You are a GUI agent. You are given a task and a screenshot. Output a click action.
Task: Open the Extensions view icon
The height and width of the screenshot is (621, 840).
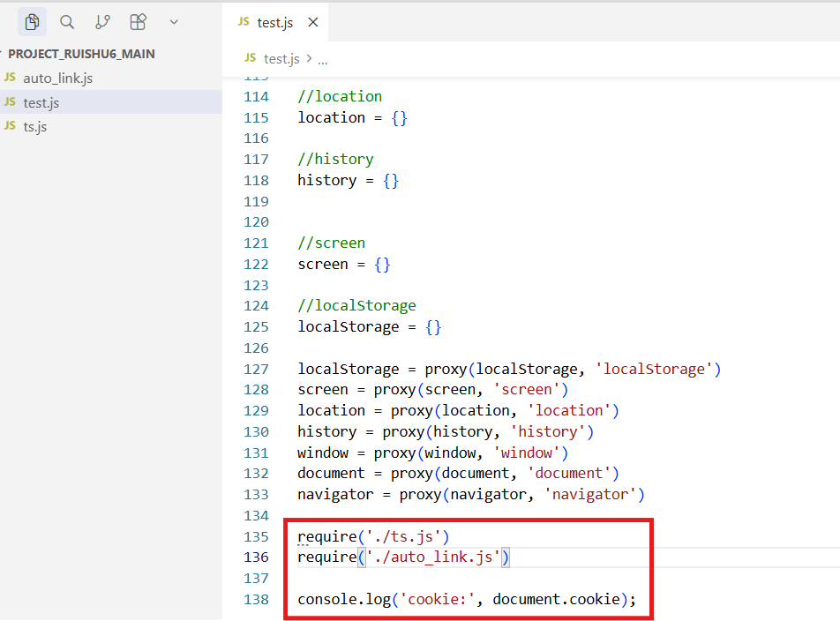click(138, 22)
